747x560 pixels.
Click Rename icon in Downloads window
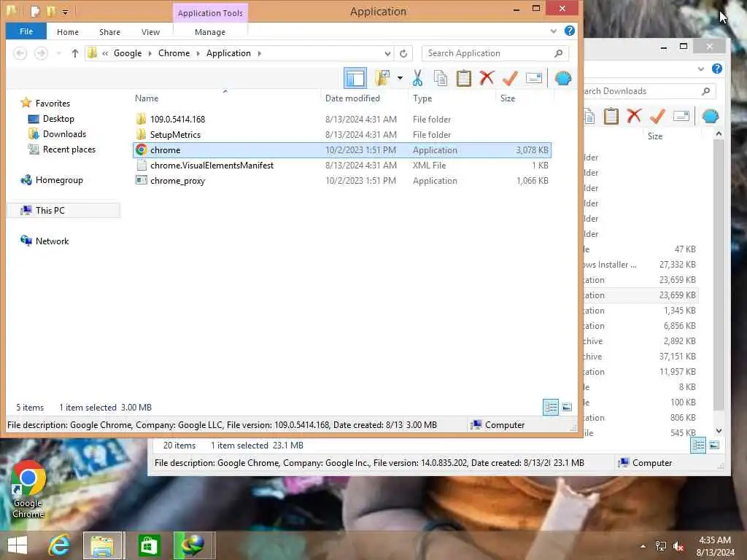[x=681, y=116]
